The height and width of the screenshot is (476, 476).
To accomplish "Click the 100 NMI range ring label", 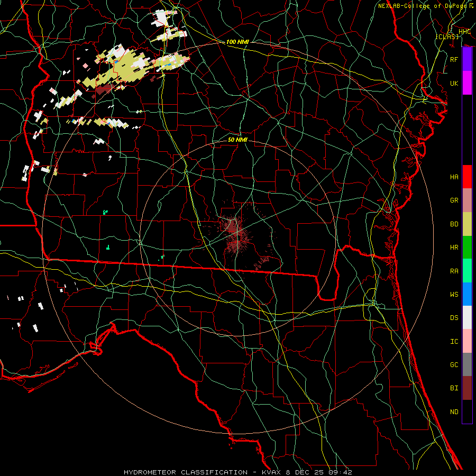I will click(237, 42).
